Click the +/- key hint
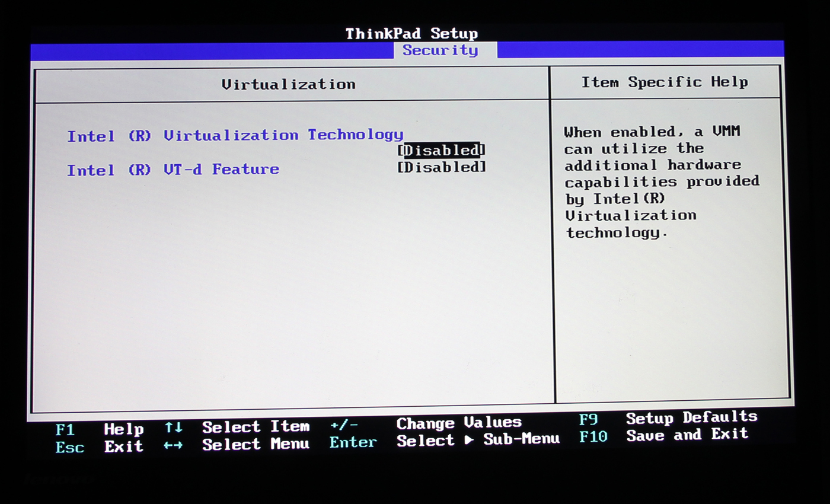 (x=344, y=425)
